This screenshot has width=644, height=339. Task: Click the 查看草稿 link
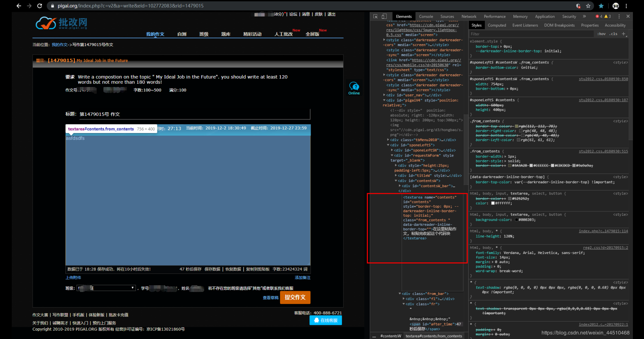[x=270, y=298]
